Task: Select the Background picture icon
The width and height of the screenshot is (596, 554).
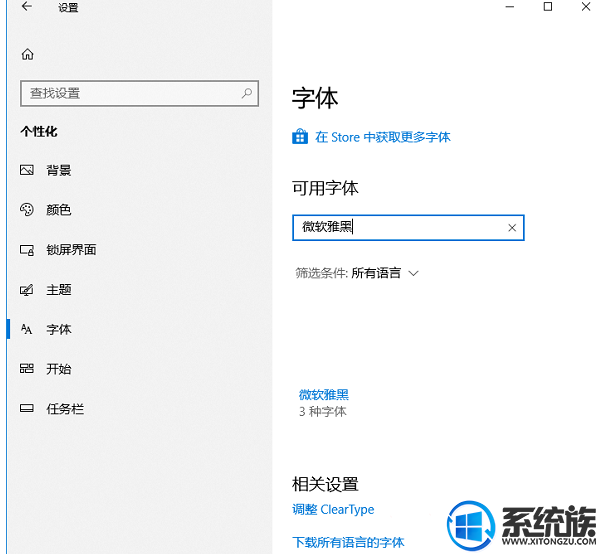Action: [x=27, y=170]
